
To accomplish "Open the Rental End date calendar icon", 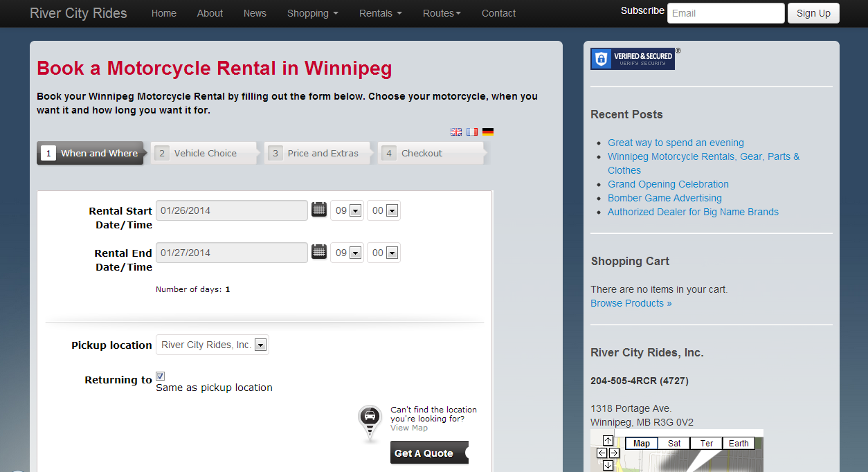I will click(x=319, y=252).
